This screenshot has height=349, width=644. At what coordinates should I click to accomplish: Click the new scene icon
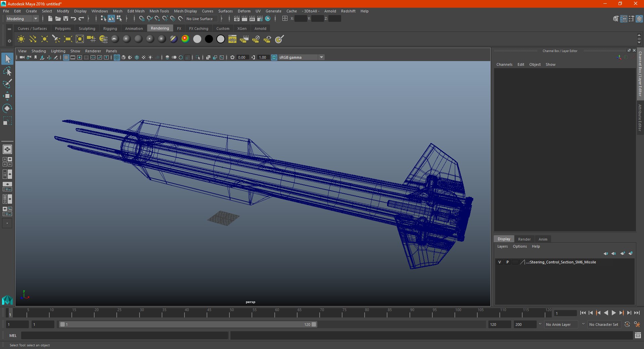(x=50, y=18)
